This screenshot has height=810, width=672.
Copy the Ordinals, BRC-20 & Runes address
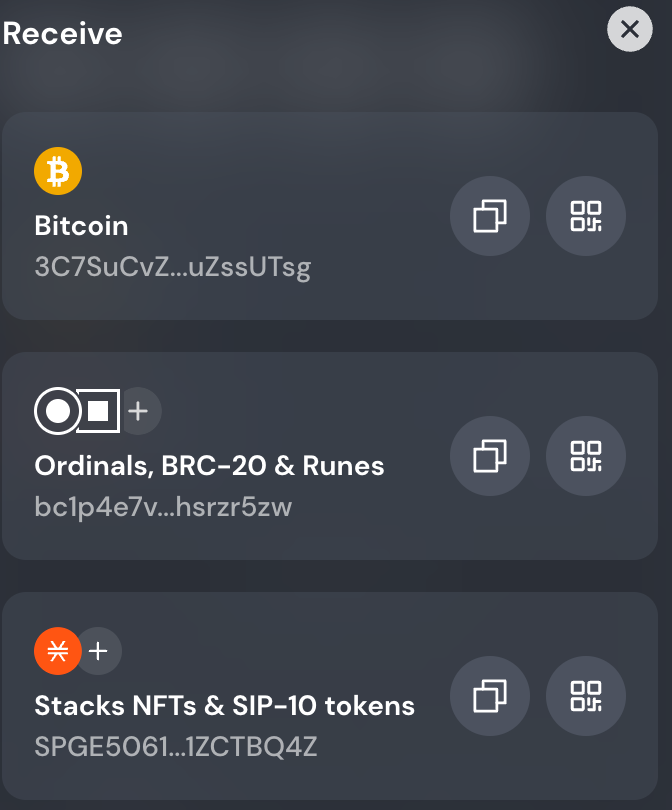pos(490,456)
